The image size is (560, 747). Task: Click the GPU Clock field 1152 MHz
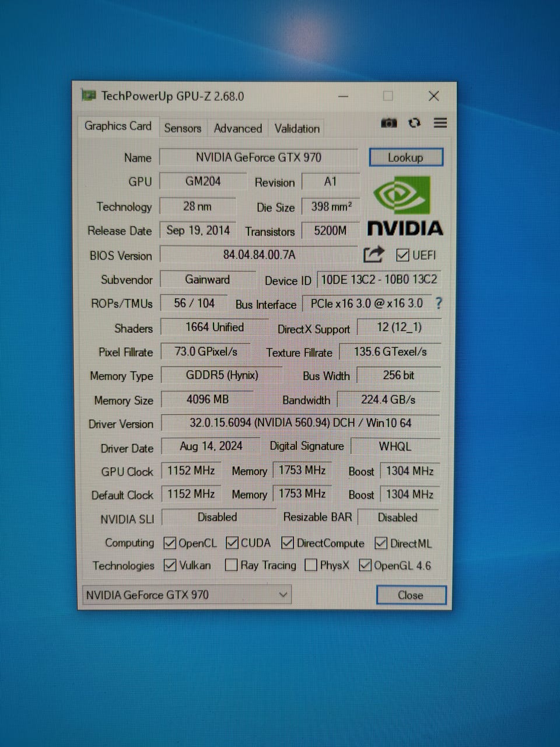click(x=191, y=470)
